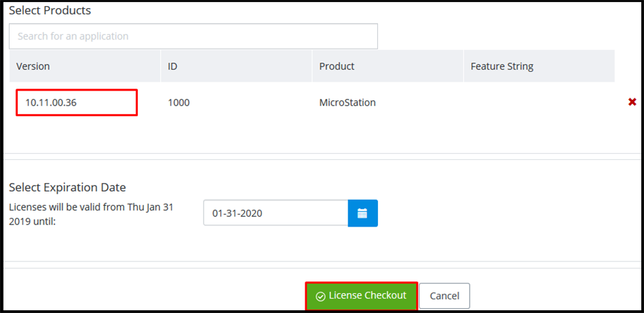Click the Select Products heading

click(49, 11)
